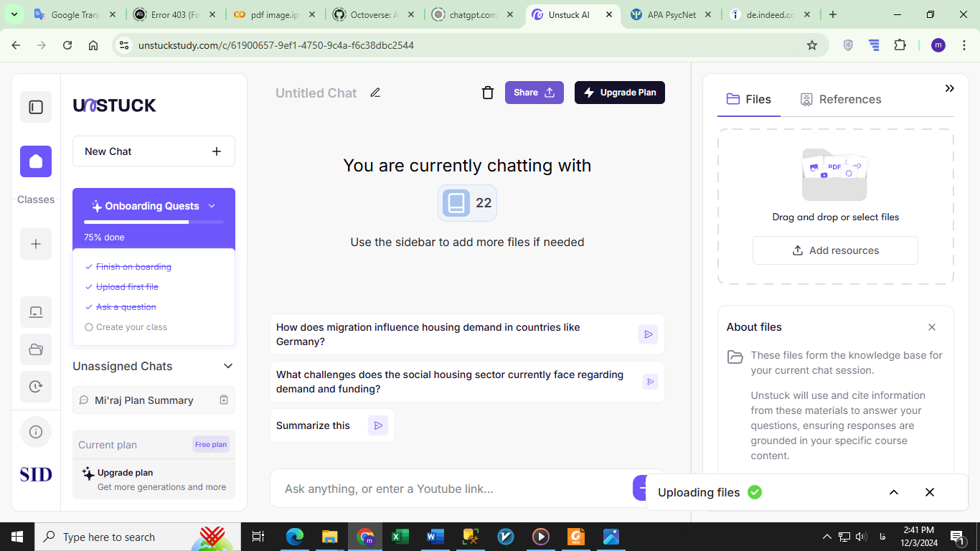The height and width of the screenshot is (551, 980).
Task: Start a New Chat
Action: tap(154, 151)
